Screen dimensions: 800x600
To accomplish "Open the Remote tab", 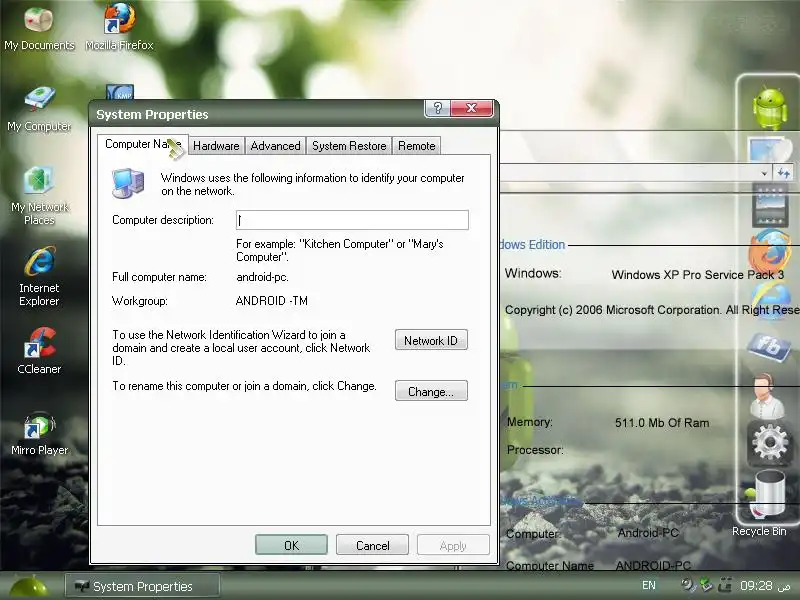I will pyautogui.click(x=417, y=146).
